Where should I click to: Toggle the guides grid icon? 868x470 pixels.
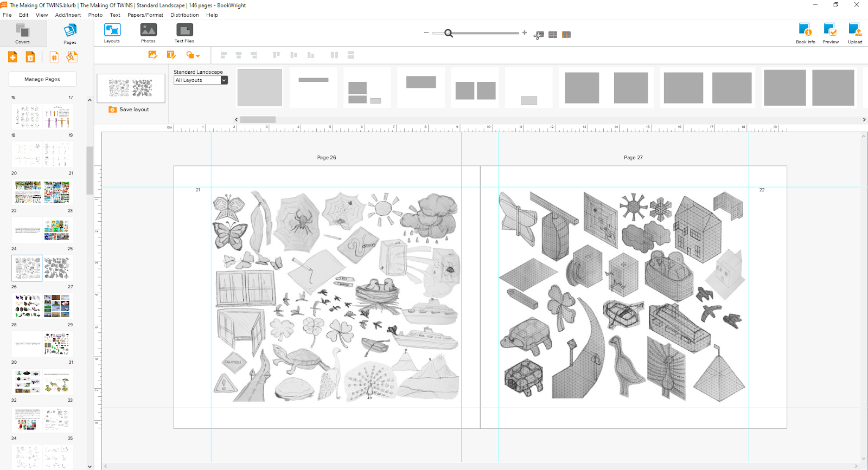[553, 35]
